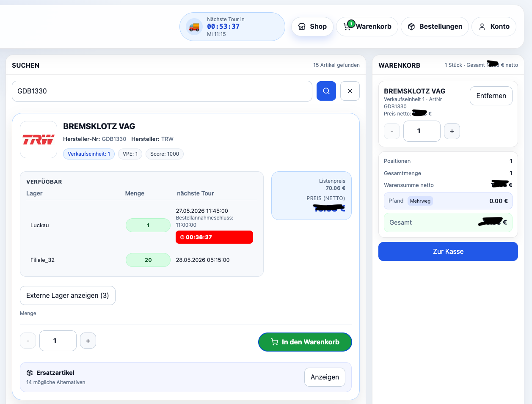This screenshot has width=532, height=404.
Task: Click the blue search magnifier button
Action: [x=326, y=91]
